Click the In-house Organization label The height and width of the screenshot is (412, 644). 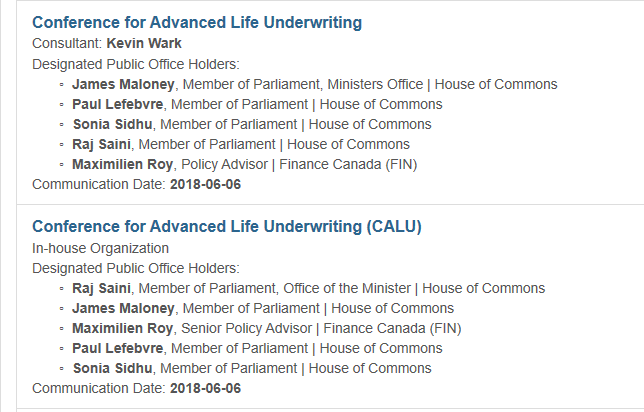(x=101, y=249)
